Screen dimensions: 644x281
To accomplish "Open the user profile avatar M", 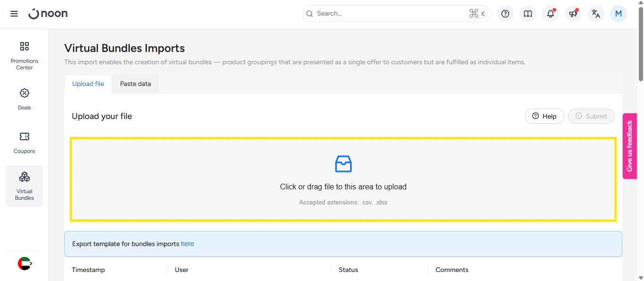I will pyautogui.click(x=619, y=14).
